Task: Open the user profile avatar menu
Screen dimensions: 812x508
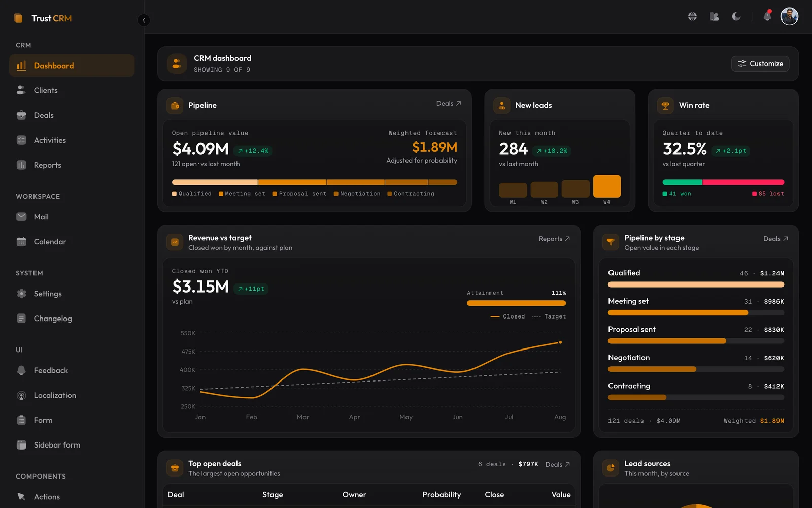Action: point(789,17)
